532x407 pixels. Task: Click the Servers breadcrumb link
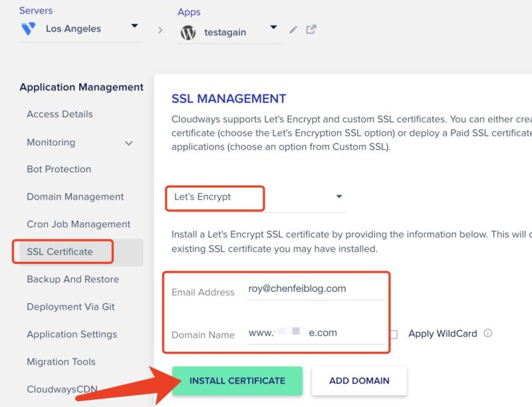coord(36,11)
